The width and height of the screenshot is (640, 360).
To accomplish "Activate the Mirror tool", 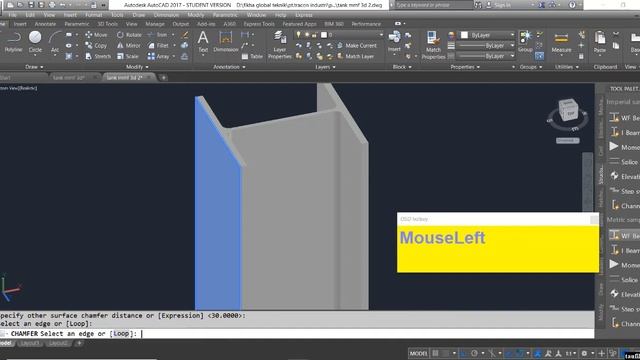I will click(129, 46).
